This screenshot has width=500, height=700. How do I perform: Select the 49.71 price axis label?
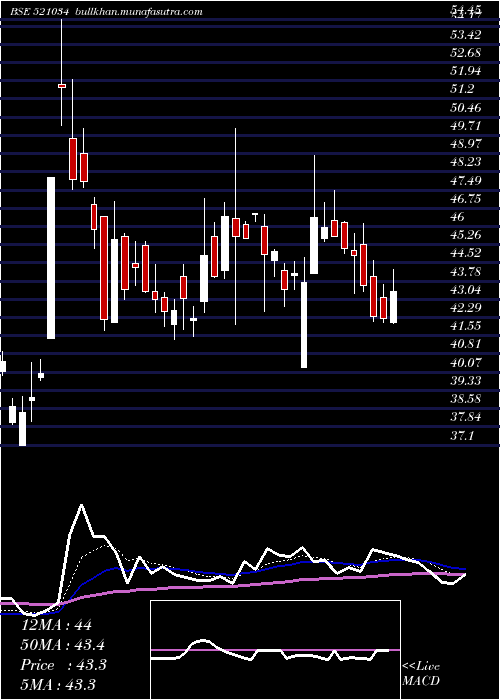point(465,125)
